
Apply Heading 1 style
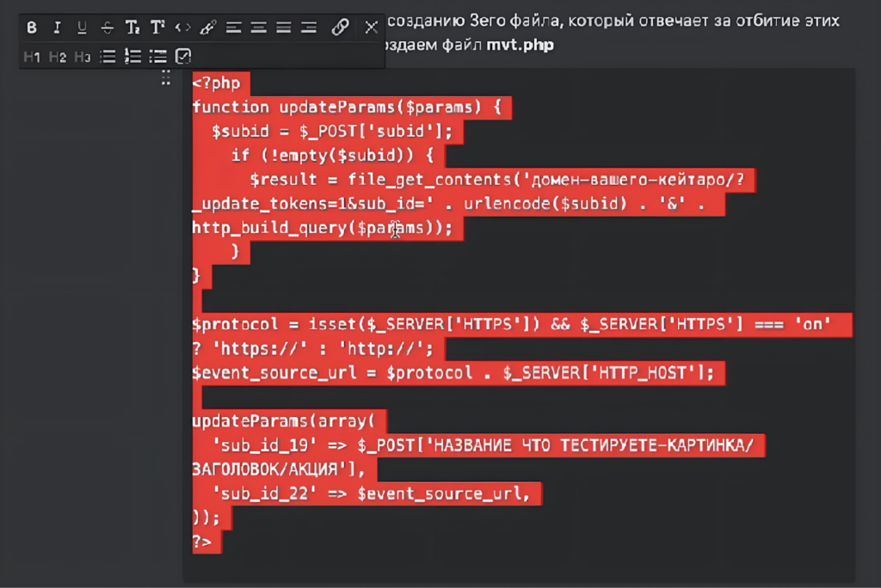pos(32,57)
